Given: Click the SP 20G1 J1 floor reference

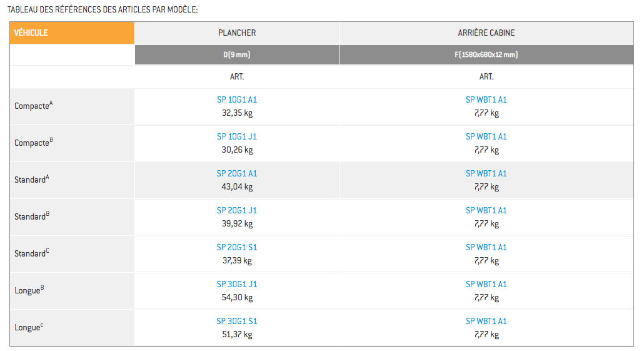Looking at the screenshot, I should [x=237, y=210].
